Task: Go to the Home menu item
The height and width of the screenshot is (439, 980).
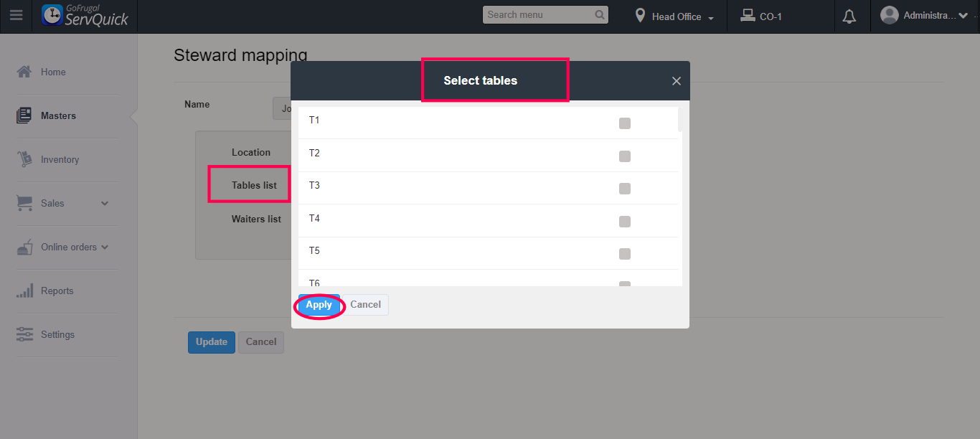Action: click(x=53, y=72)
